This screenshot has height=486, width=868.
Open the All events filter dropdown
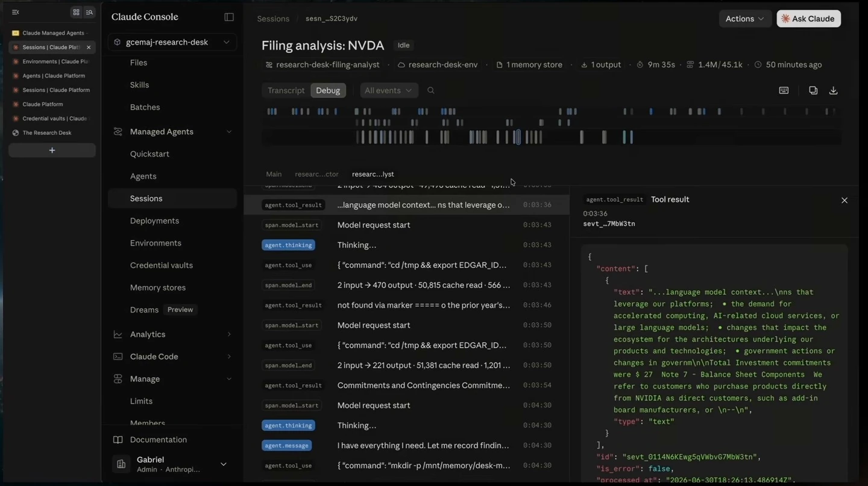(388, 90)
